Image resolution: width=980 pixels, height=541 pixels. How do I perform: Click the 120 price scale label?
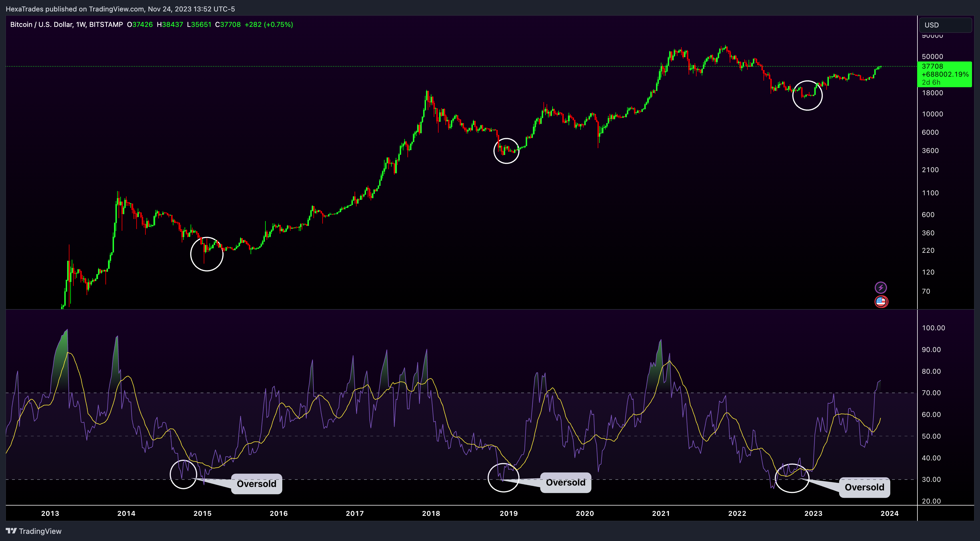pos(928,272)
